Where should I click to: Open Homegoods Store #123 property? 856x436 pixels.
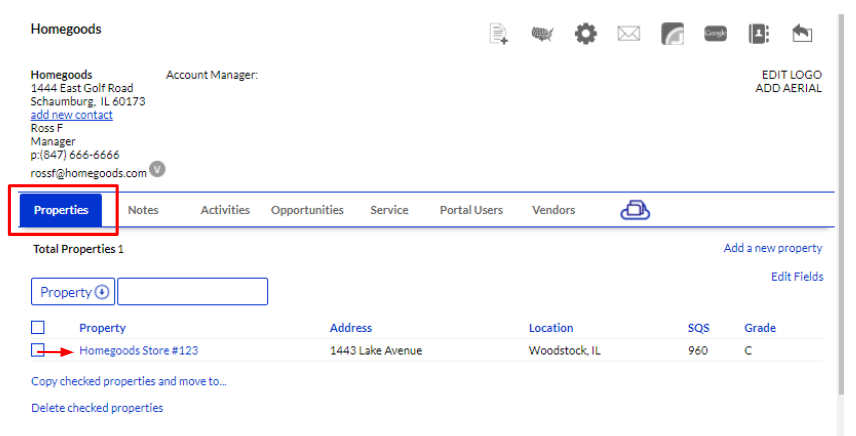(139, 350)
